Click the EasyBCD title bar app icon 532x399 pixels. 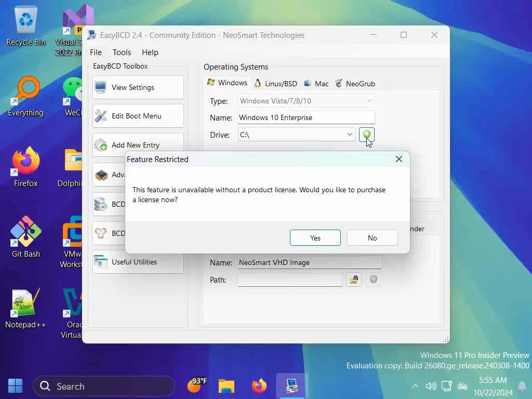pos(91,35)
